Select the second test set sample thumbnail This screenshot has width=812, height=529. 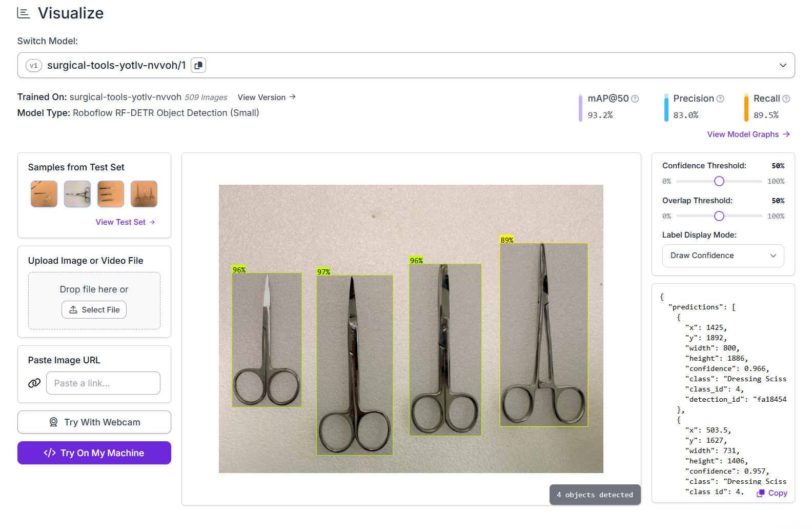[77, 194]
